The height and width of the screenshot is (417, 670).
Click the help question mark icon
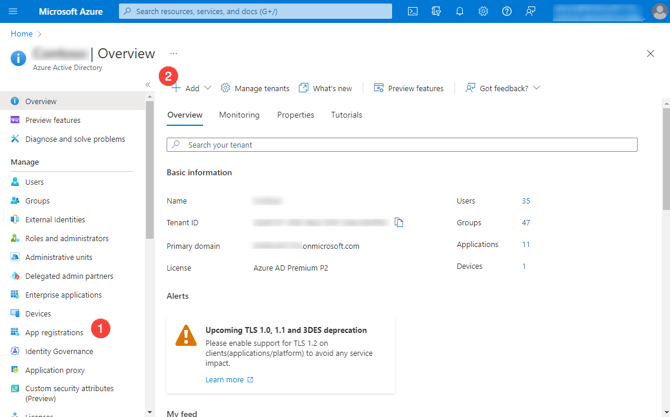[x=507, y=11]
